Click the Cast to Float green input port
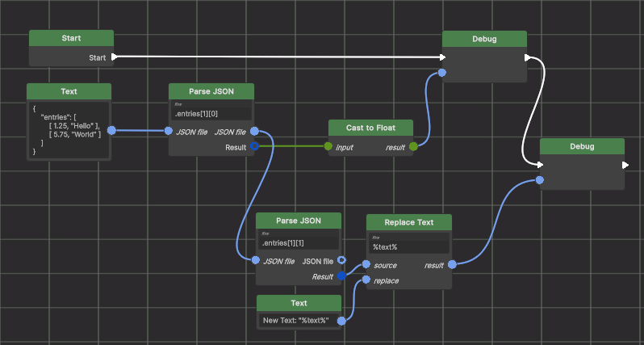Screen dimensions: 644x345 pyautogui.click(x=328, y=147)
